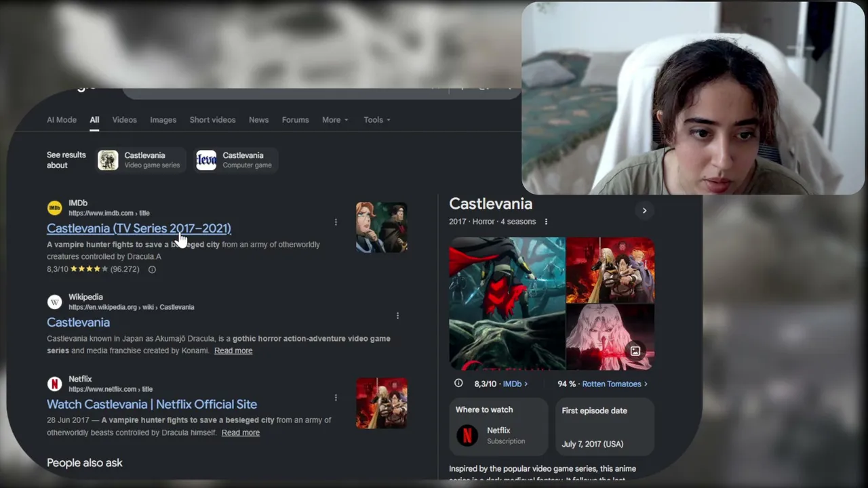
Task: Click the info icon beside panel IMDb rating
Action: tap(458, 384)
